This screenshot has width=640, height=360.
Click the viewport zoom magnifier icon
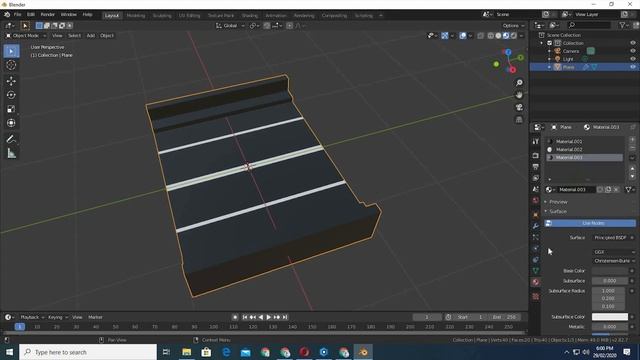point(519,83)
